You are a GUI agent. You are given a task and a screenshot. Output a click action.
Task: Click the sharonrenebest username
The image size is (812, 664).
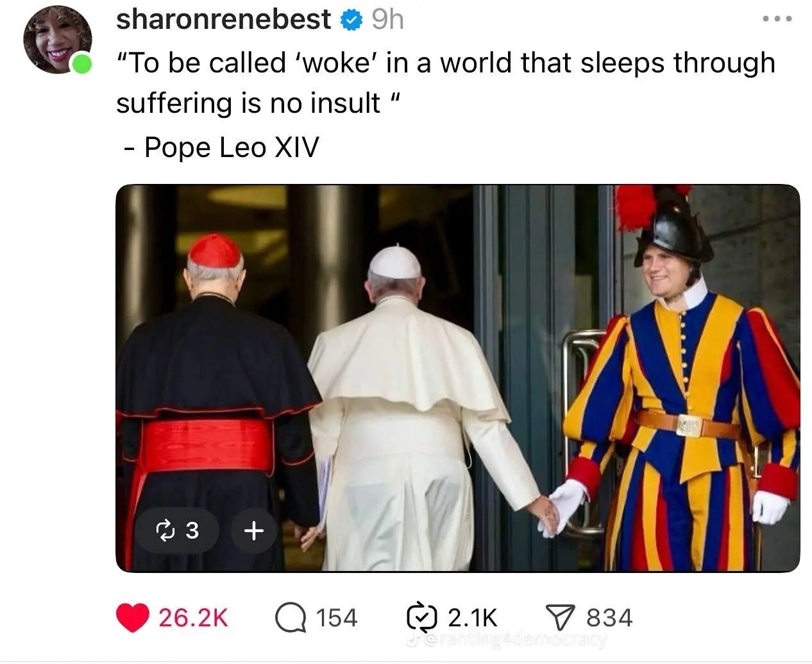[223, 20]
